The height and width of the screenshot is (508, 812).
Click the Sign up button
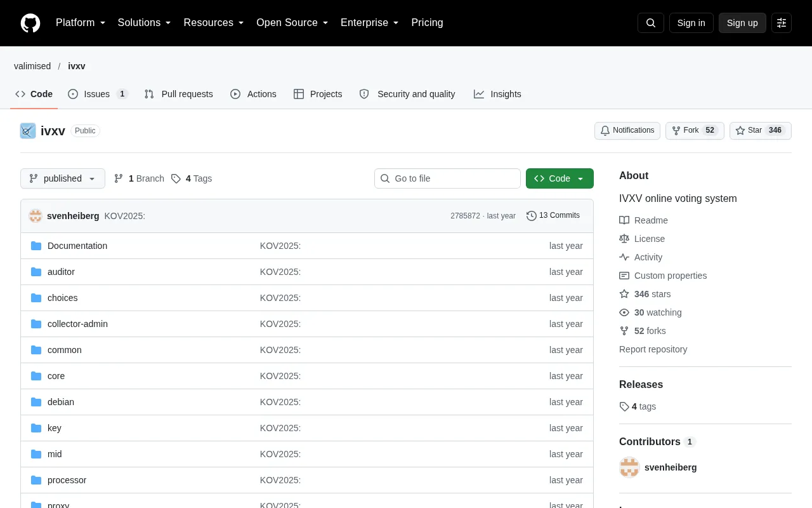(x=742, y=23)
